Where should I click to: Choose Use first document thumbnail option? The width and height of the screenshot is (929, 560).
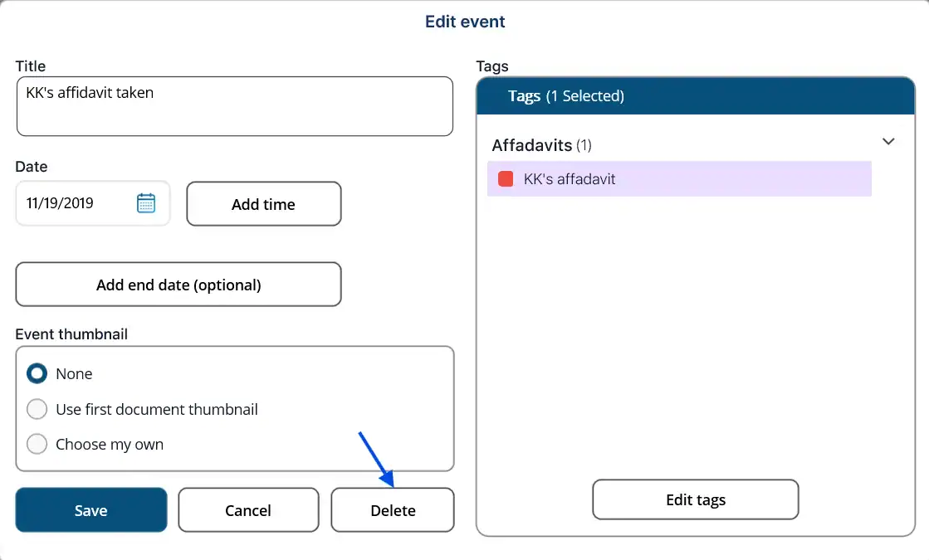point(37,410)
